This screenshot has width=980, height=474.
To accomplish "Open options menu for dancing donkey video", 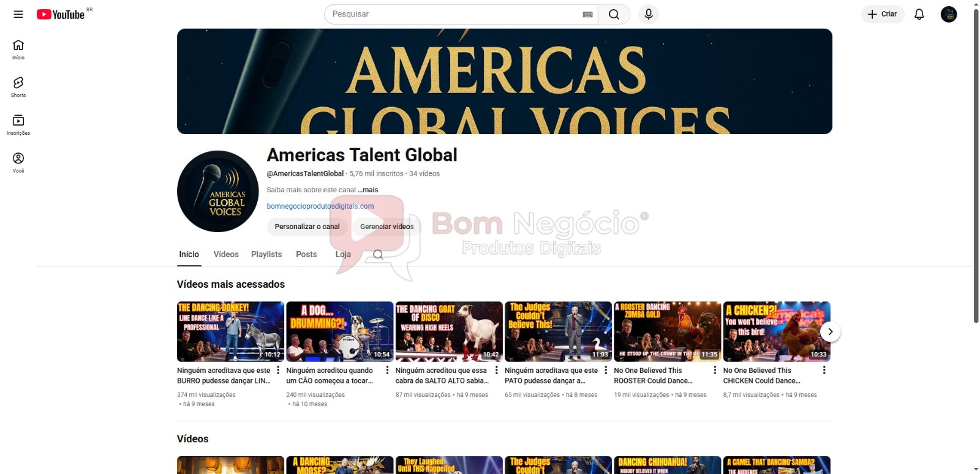I will [279, 370].
